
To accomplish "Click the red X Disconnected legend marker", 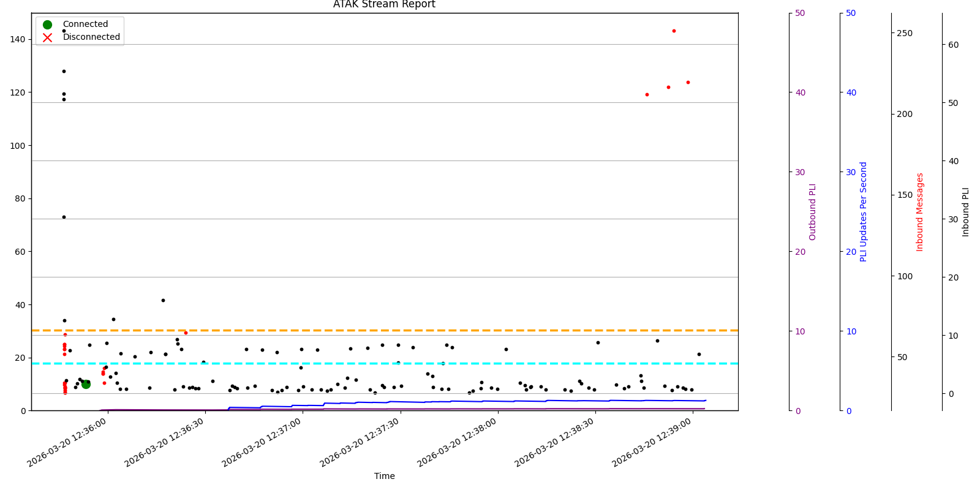I will point(47,37).
